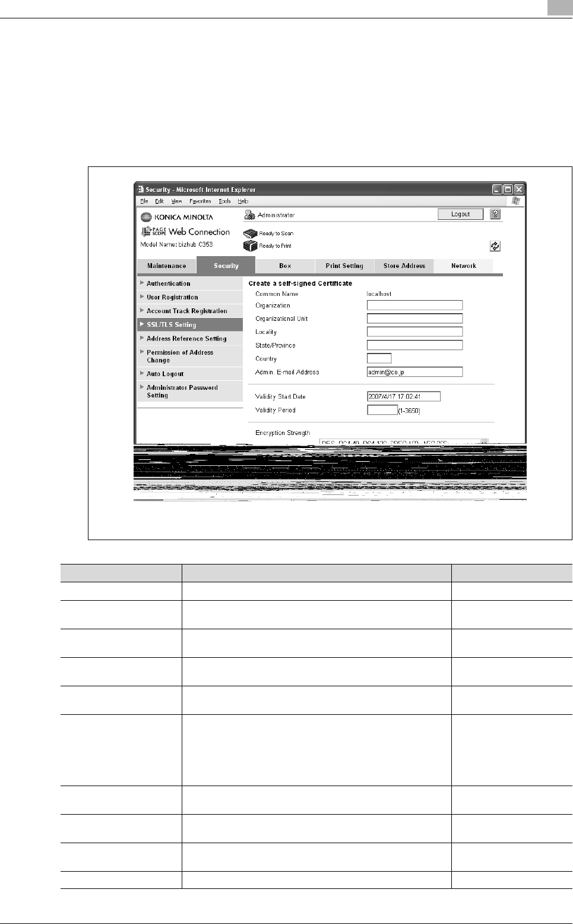573x924 pixels.
Task: Click the Ready to Scan scanner icon
Action: point(251,234)
